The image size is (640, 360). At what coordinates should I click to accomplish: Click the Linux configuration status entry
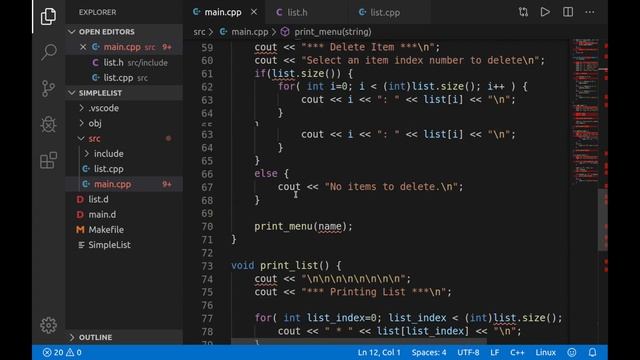click(545, 352)
